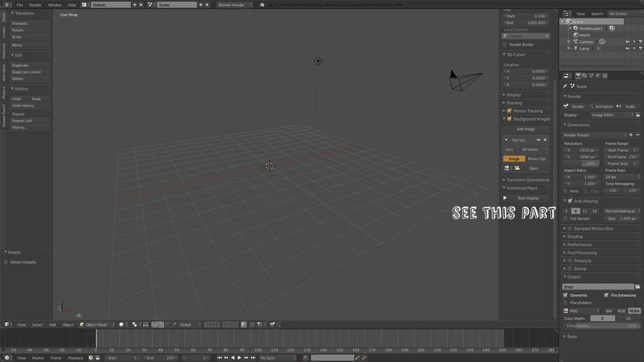Enable the Placeholders checkbox
The image size is (644, 362).
coord(565,302)
